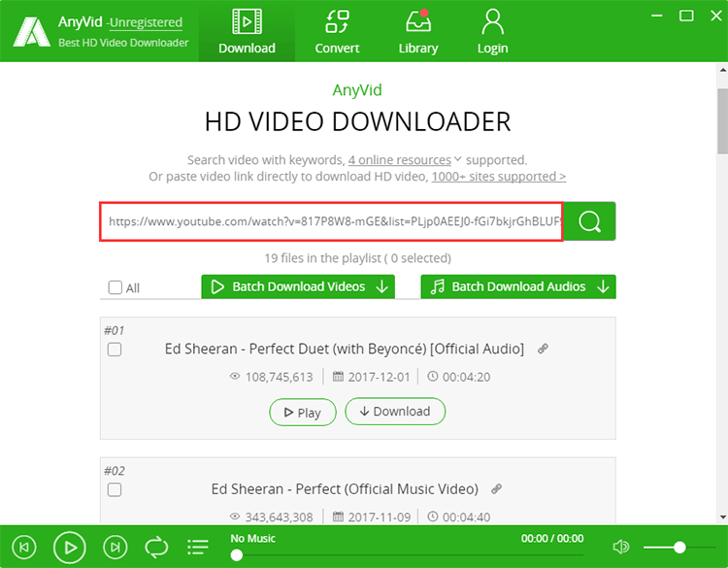Viewport: 728px width, 568px height.
Task: Expand the online resources dropdown arrow
Action: 458,159
